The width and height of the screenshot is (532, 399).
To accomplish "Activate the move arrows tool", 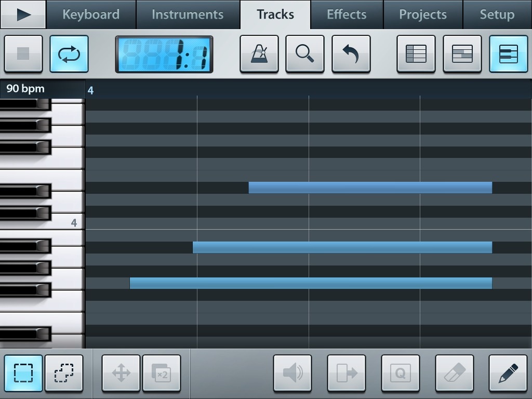I will point(121,373).
